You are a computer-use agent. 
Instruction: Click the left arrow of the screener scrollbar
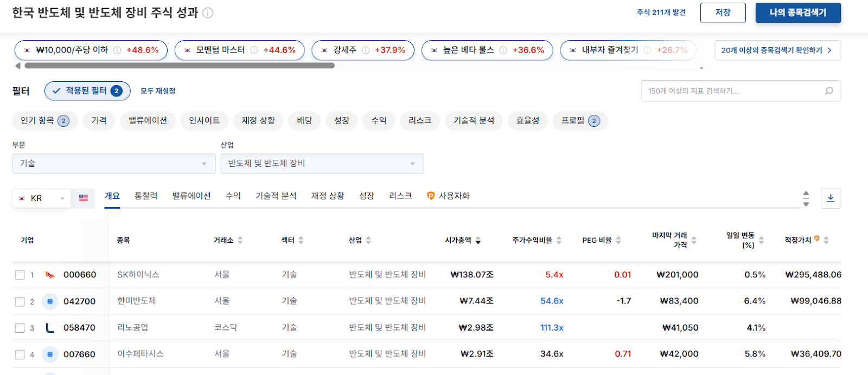[x=18, y=66]
